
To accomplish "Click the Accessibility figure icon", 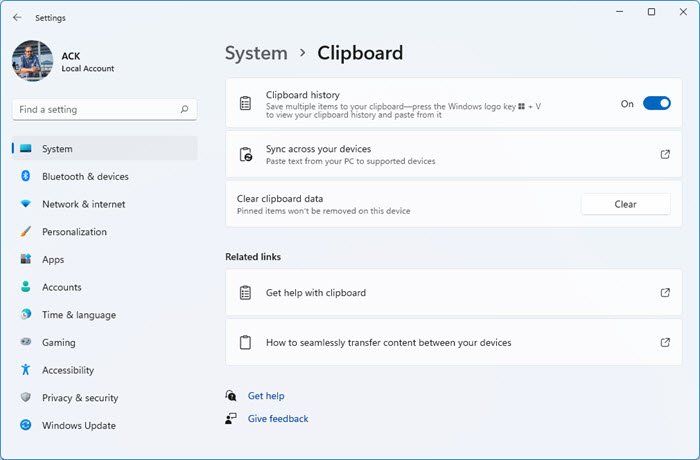I will [x=25, y=370].
